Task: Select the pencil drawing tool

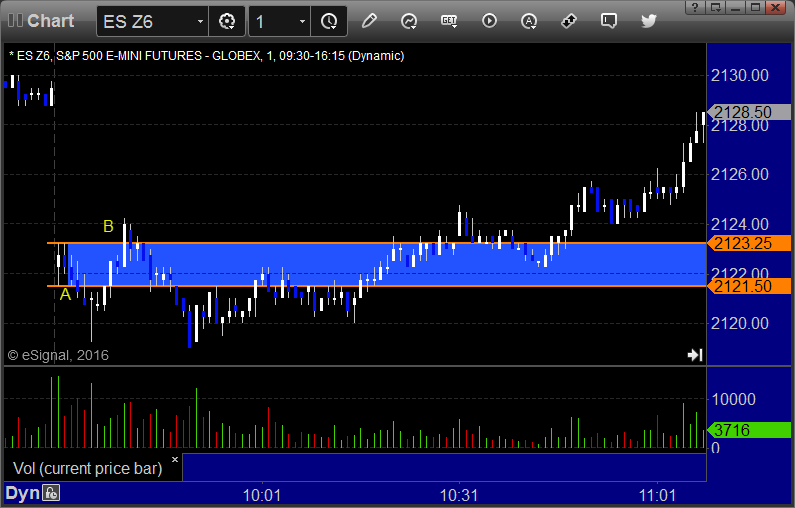Action: 369,21
